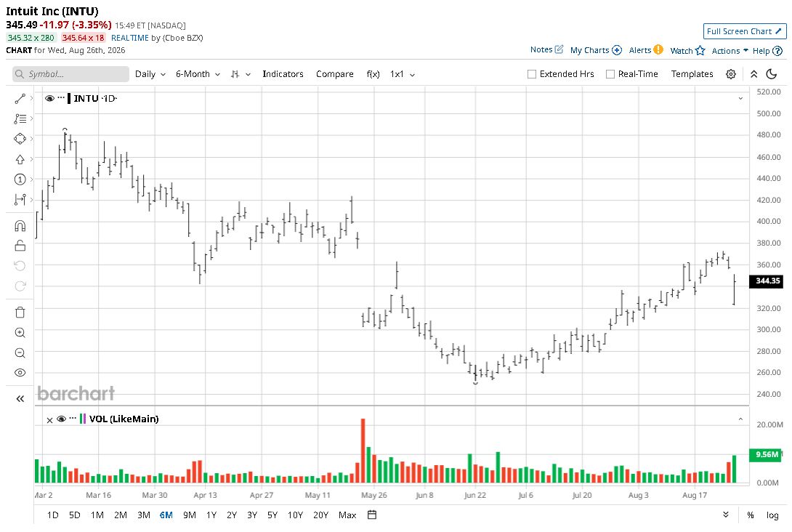Add to My Charts plus icon

click(x=617, y=50)
